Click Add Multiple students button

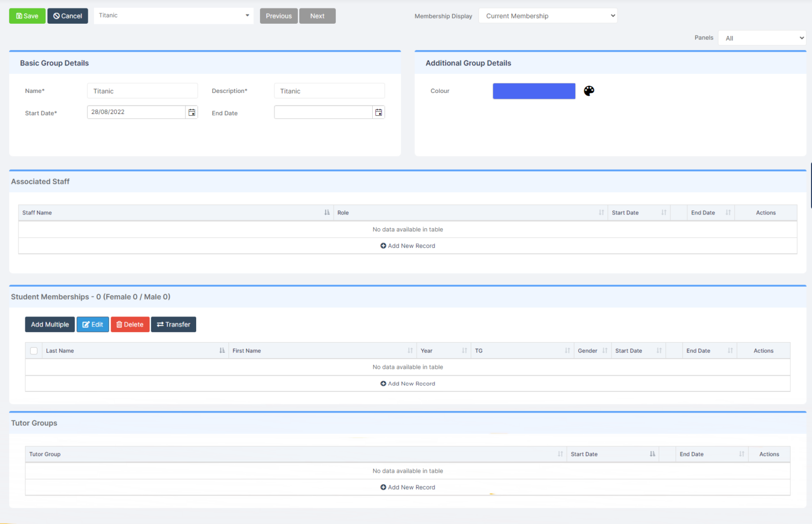point(50,324)
